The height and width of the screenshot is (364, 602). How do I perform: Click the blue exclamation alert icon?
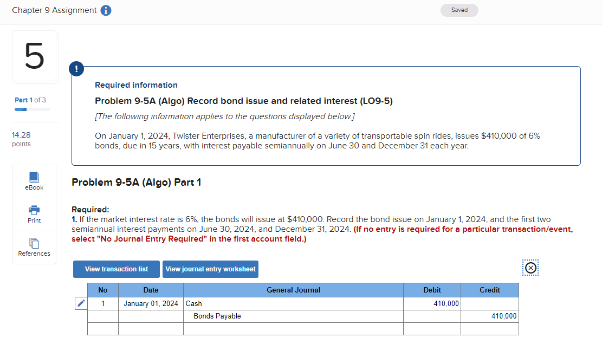(76, 69)
